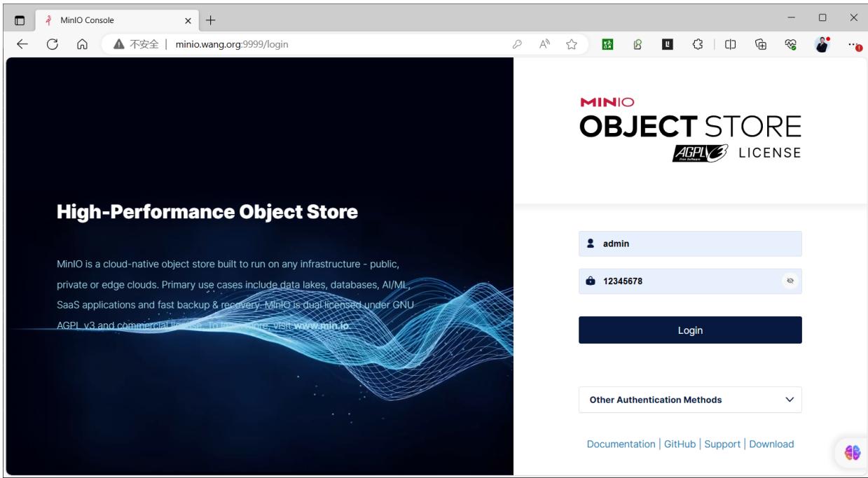Open the Documentation link

pyautogui.click(x=621, y=444)
